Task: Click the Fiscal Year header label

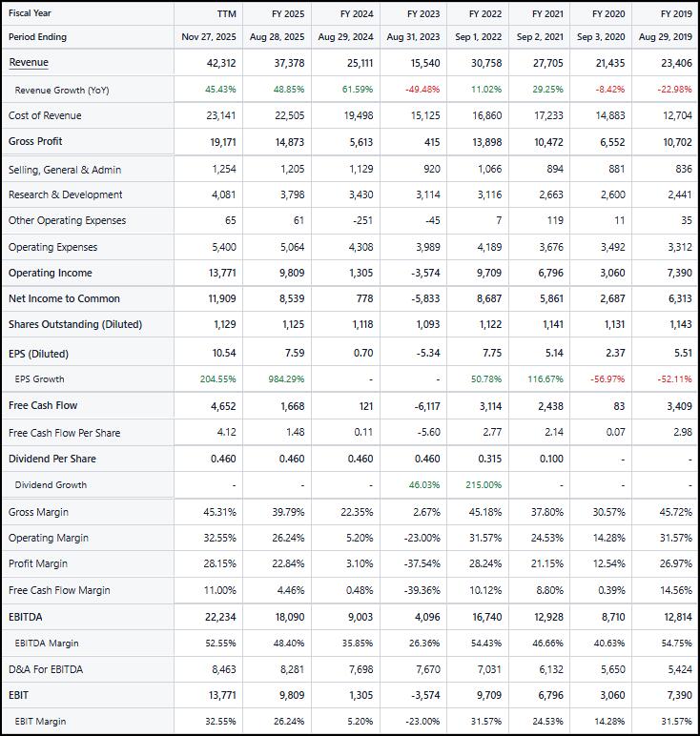Action: point(31,13)
